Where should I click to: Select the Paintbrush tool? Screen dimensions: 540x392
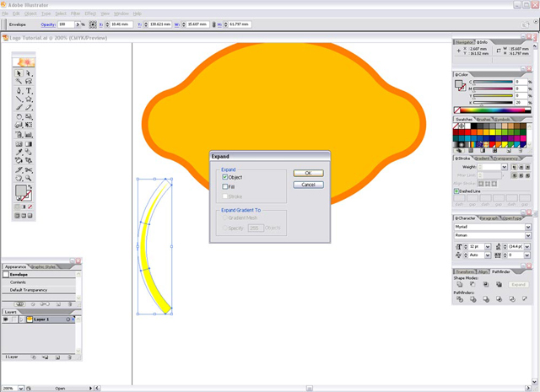coord(19,107)
